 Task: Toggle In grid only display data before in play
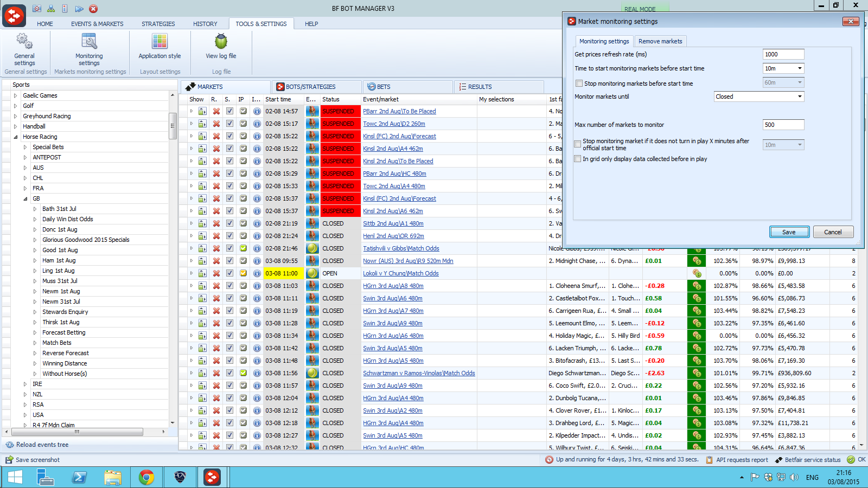pos(578,159)
